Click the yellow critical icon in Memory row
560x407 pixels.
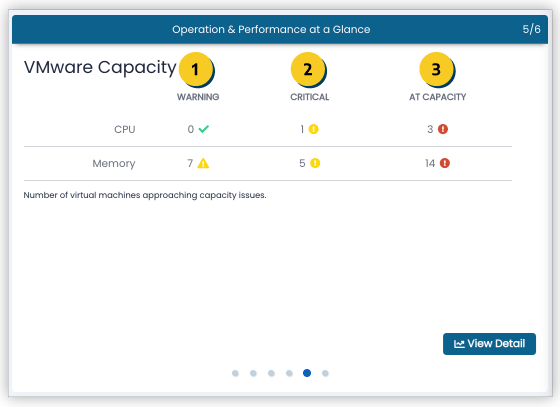click(315, 163)
